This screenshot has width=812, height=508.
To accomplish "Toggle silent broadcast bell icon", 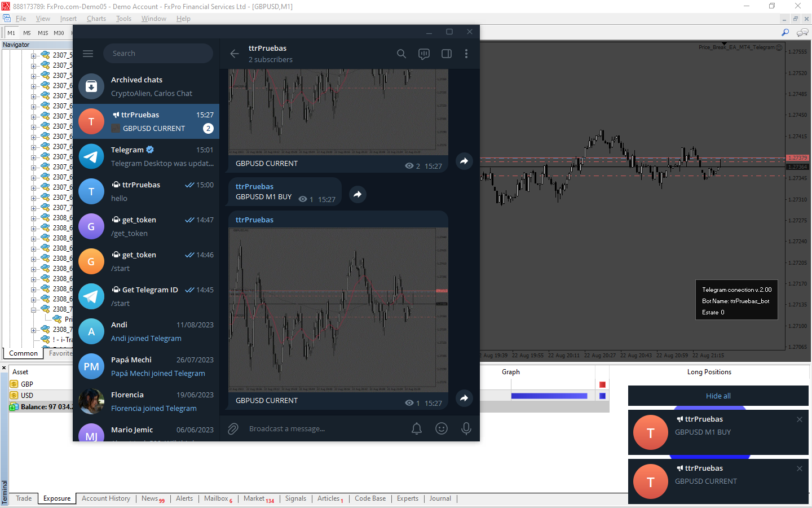I will [417, 429].
